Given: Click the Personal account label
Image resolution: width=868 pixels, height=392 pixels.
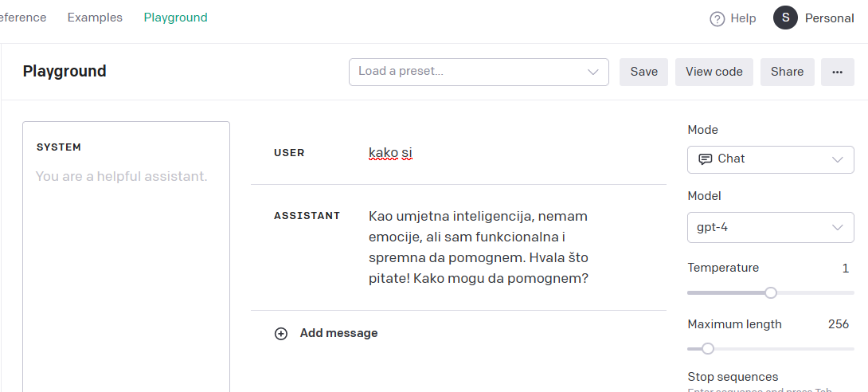Looking at the screenshot, I should (829, 18).
